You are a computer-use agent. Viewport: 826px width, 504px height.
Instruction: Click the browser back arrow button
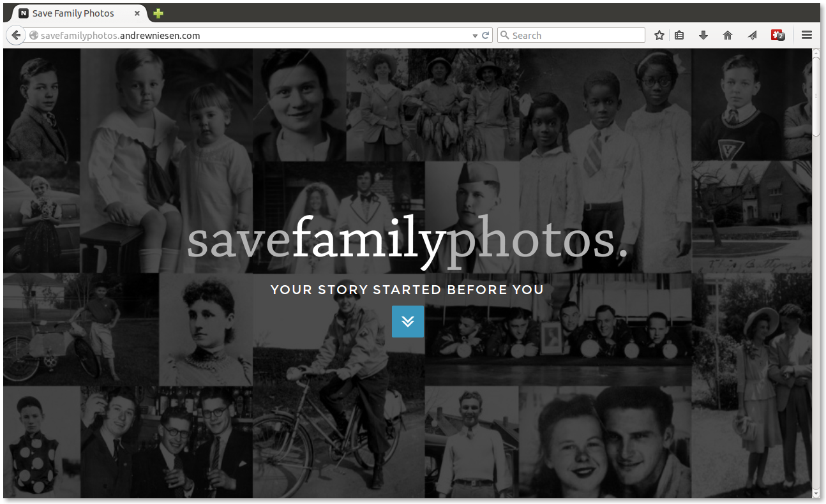pyautogui.click(x=16, y=36)
